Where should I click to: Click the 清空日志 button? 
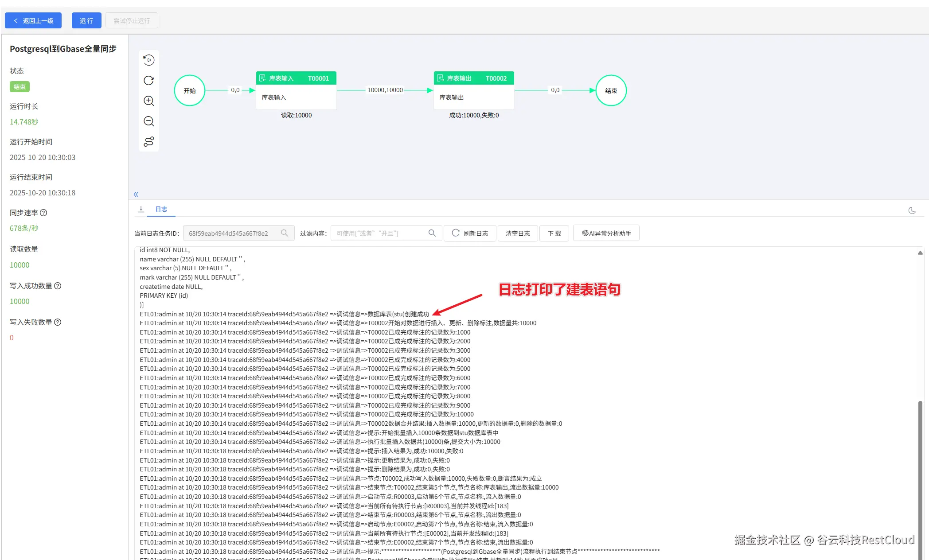pyautogui.click(x=518, y=233)
